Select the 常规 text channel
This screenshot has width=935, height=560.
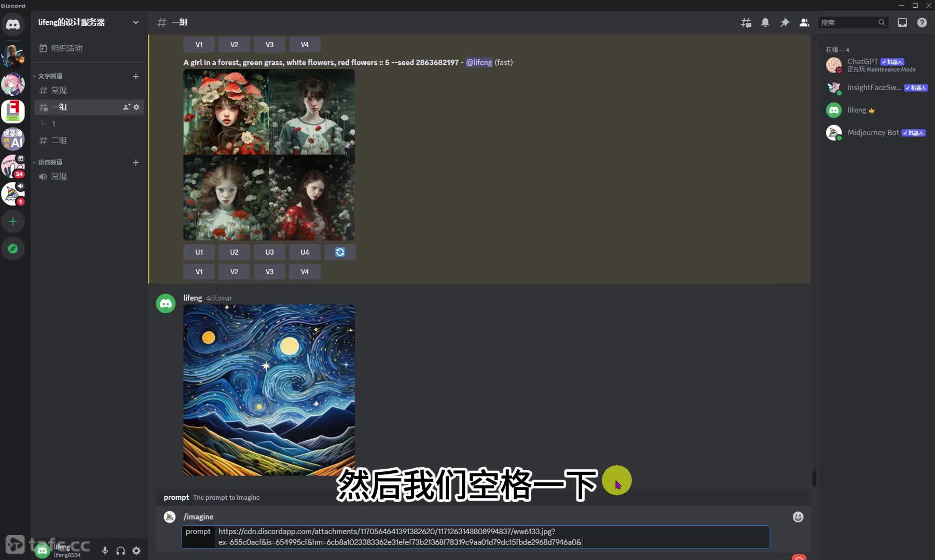89,90
